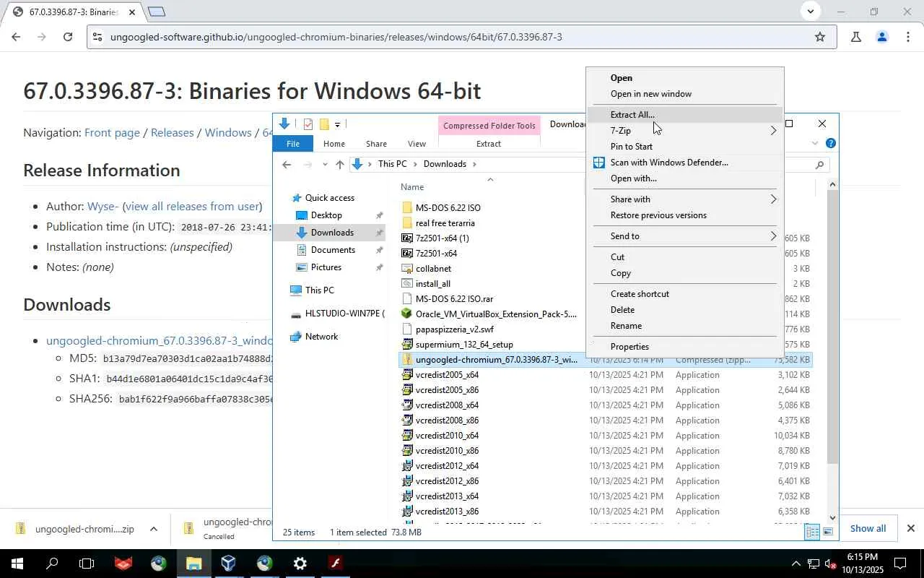Image resolution: width=924 pixels, height=578 pixels.
Task: Open Task View on the taskbar
Action: click(x=87, y=564)
